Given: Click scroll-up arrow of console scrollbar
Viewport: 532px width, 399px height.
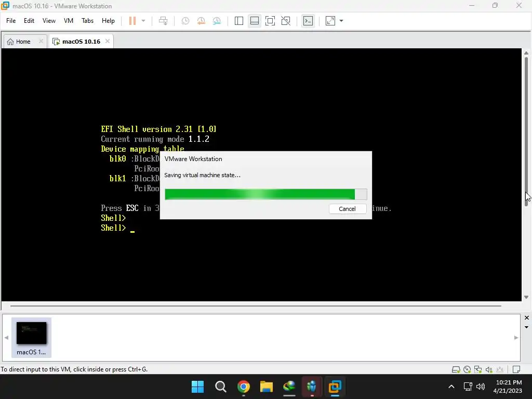Looking at the screenshot, I should 526,54.
